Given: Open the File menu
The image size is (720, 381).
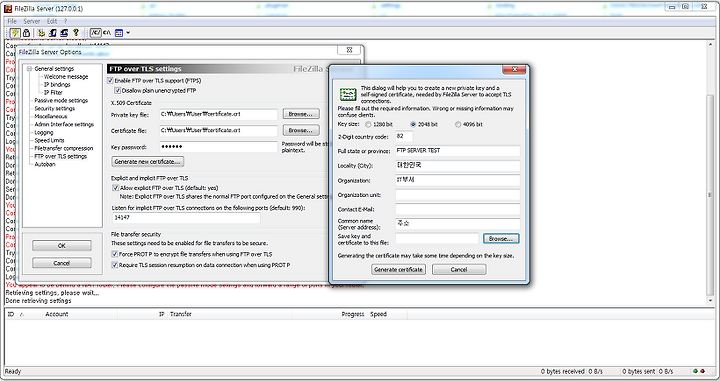Looking at the screenshot, I should (12, 21).
